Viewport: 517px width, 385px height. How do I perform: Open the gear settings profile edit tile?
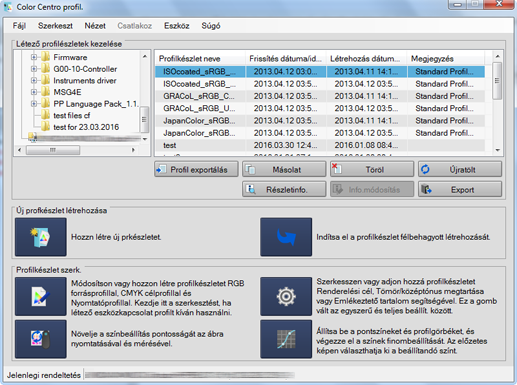(286, 297)
